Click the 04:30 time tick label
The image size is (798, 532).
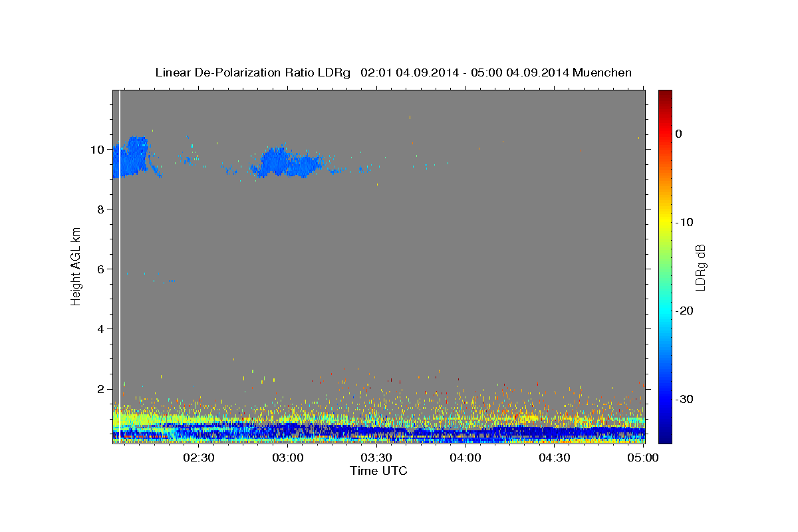coord(555,458)
